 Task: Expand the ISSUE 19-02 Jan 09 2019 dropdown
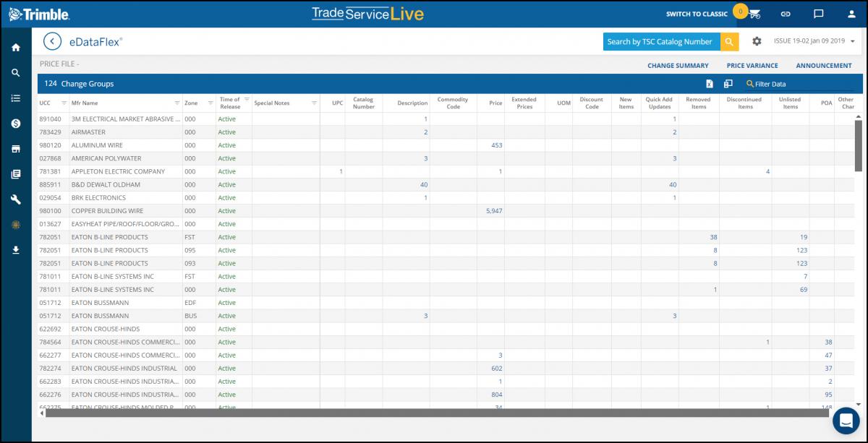pos(814,42)
